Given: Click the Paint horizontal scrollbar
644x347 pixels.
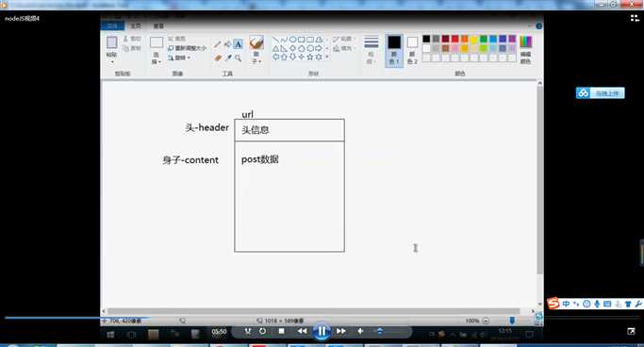Looking at the screenshot, I should click(313, 311).
